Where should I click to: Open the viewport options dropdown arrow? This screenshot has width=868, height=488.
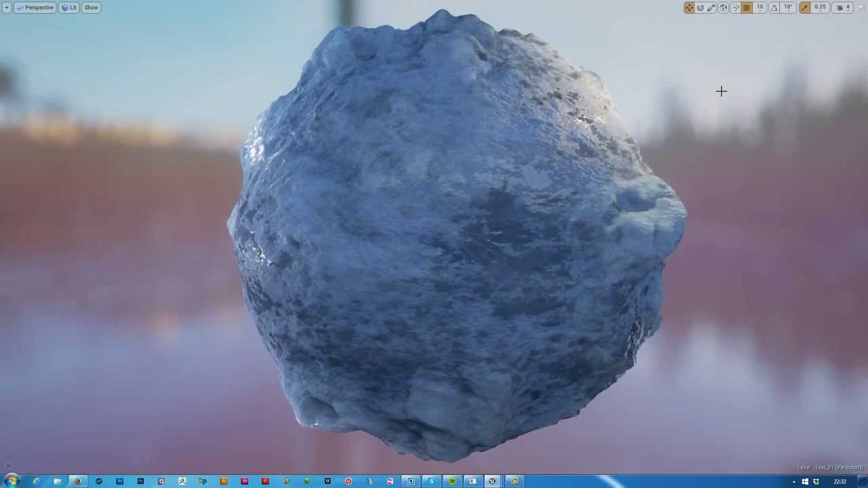coord(7,7)
